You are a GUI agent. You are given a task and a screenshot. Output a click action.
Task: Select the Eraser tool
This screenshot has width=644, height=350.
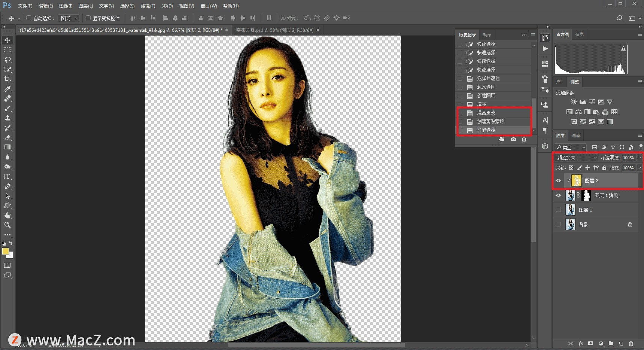pyautogui.click(x=7, y=137)
